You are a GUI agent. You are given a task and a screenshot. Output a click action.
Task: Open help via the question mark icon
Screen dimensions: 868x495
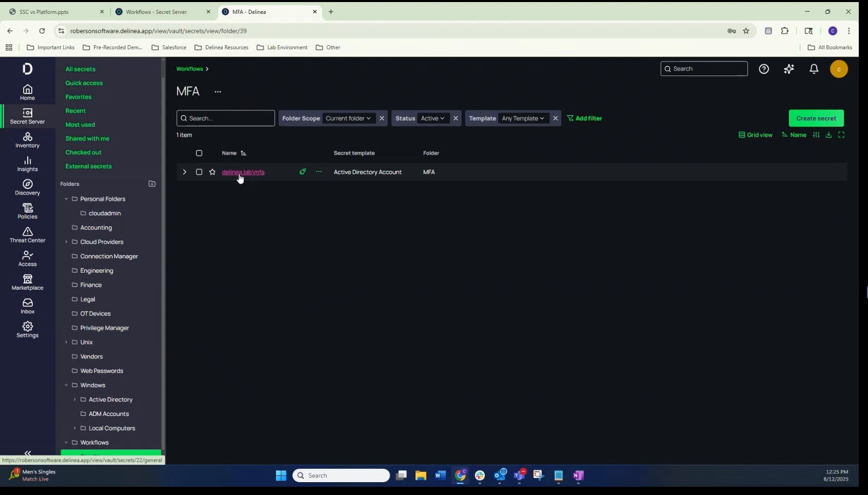pyautogui.click(x=764, y=69)
